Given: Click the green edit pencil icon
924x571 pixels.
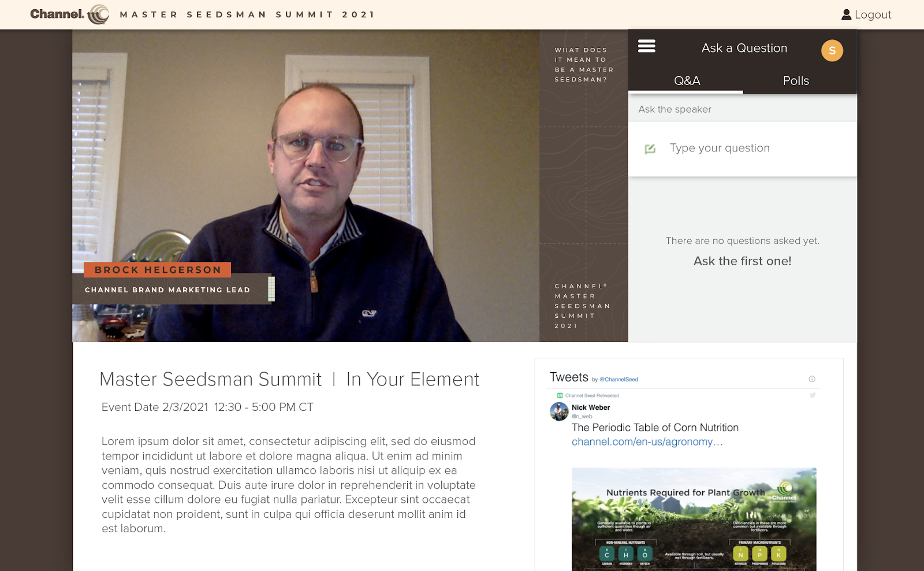Looking at the screenshot, I should click(x=650, y=149).
